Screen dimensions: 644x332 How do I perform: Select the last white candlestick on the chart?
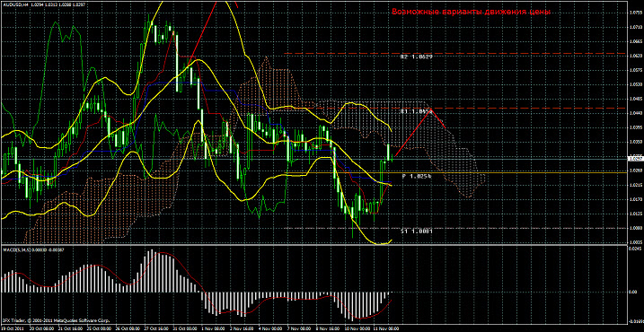(x=389, y=153)
